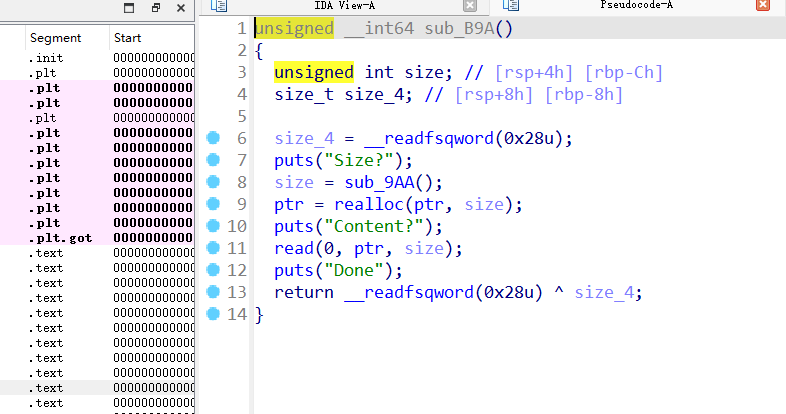Select the grey-highlighted .text segment row
Screen dimensions: 786x414
(x=97, y=388)
